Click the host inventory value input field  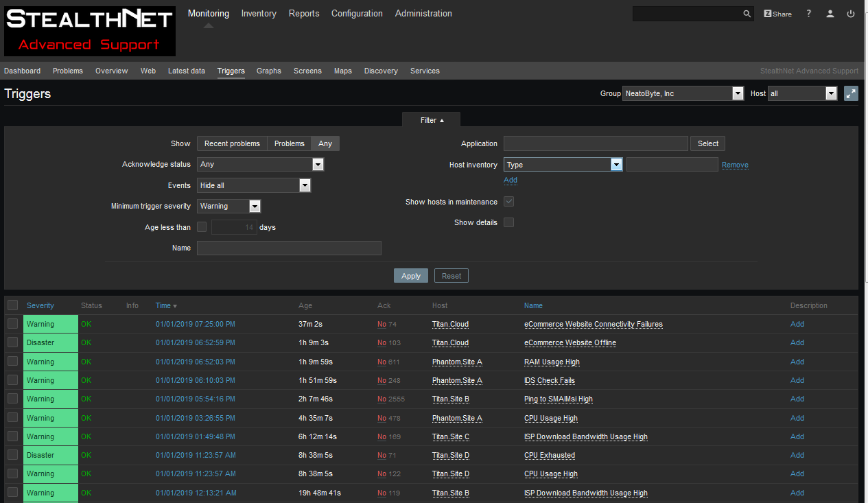pos(672,165)
